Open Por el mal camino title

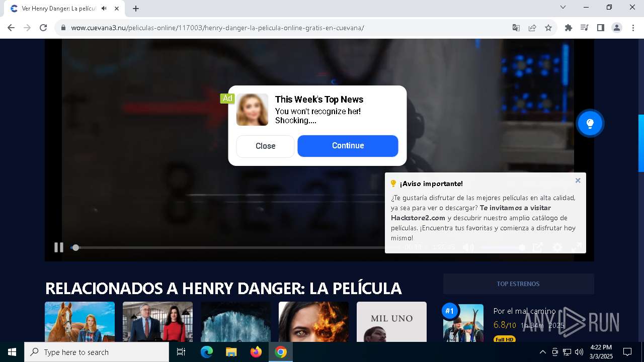524,311
